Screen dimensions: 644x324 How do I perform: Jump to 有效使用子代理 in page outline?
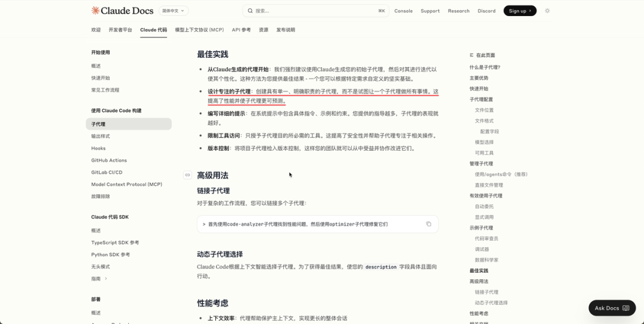(486, 195)
